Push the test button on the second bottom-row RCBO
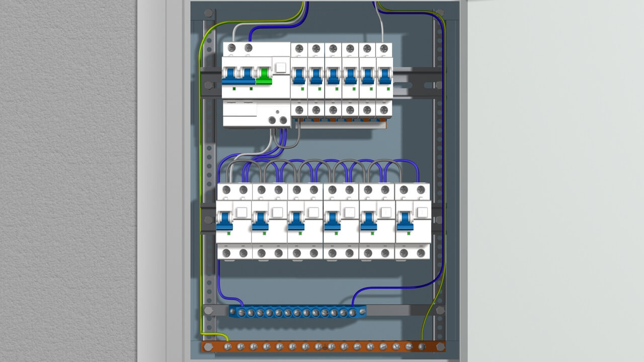Viewport: 644px width, 362px height. coord(277,212)
